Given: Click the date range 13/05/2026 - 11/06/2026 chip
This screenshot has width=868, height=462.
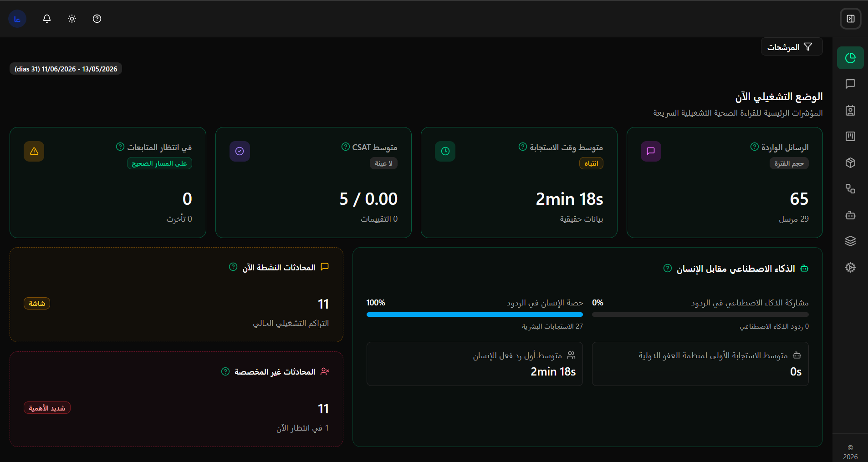Looking at the screenshot, I should pyautogui.click(x=66, y=69).
